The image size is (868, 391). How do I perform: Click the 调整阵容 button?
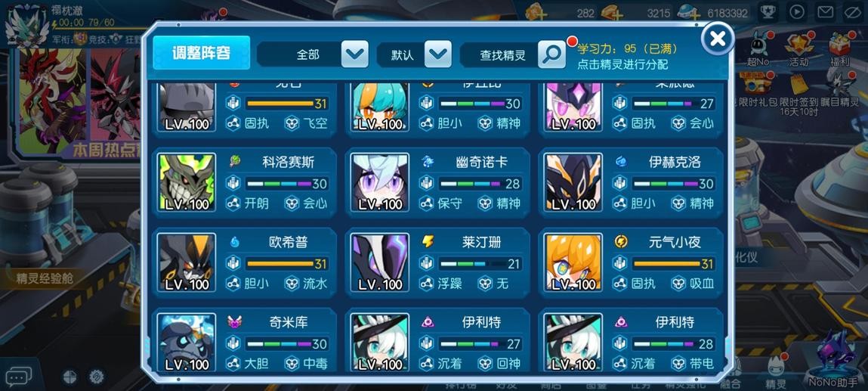[202, 53]
